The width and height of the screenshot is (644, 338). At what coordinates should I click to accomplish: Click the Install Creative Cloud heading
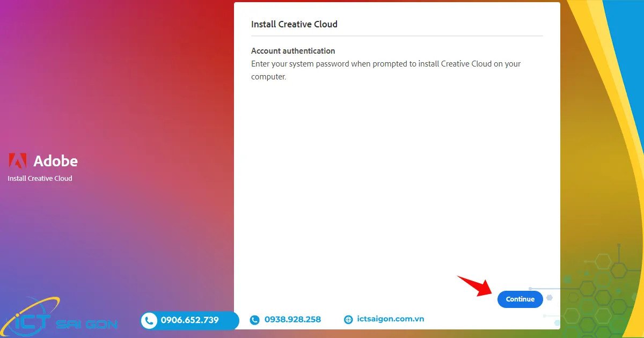(294, 24)
